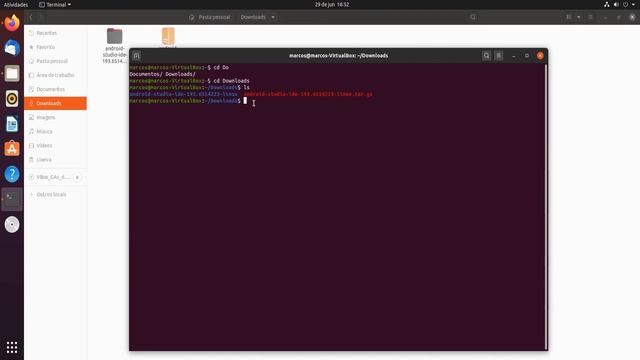Open the view options dropdown arrow in Files
Screen dimensions: 640x360
578,17
